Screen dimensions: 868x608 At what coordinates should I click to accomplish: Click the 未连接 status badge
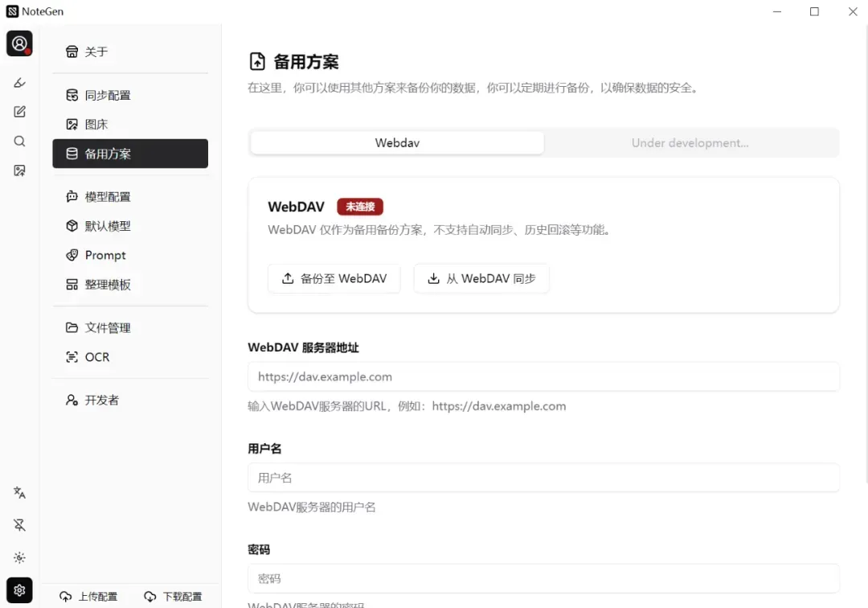point(360,207)
